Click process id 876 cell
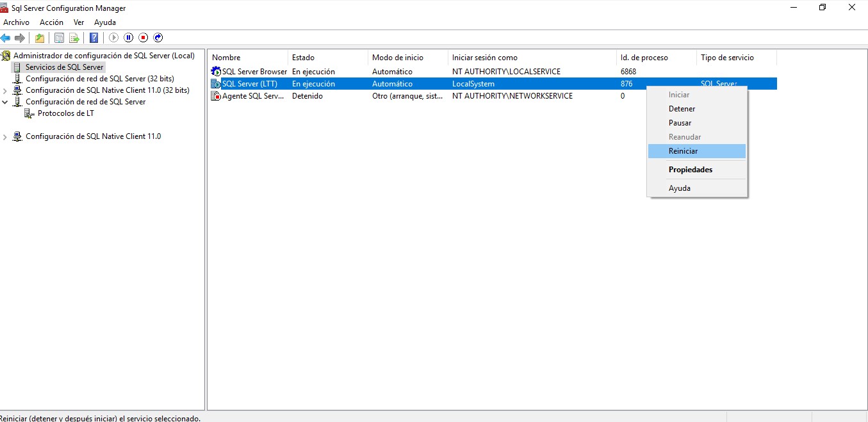 626,84
